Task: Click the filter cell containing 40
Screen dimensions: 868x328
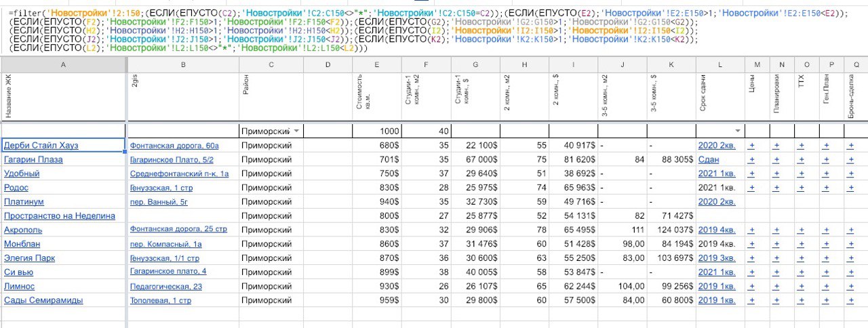Action: coord(427,131)
